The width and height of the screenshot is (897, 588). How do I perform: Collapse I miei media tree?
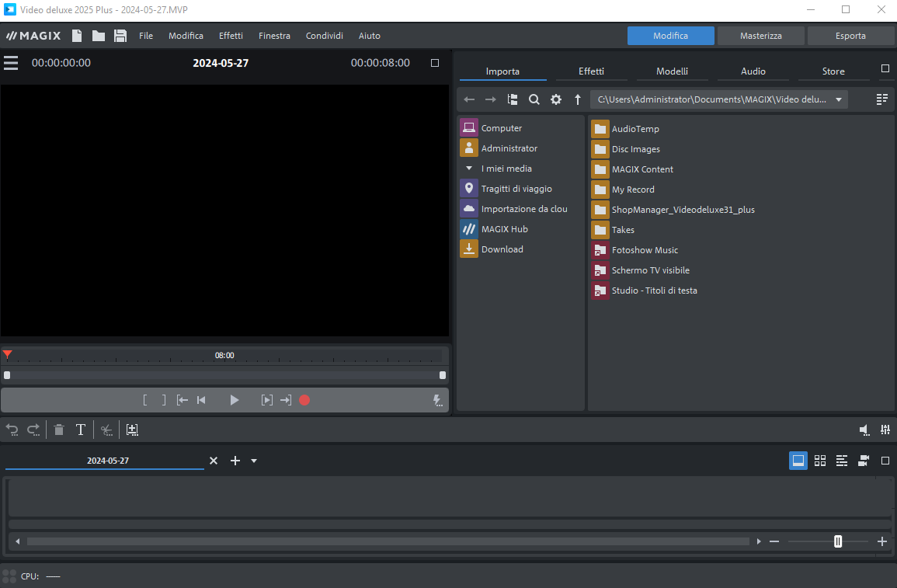(x=469, y=168)
